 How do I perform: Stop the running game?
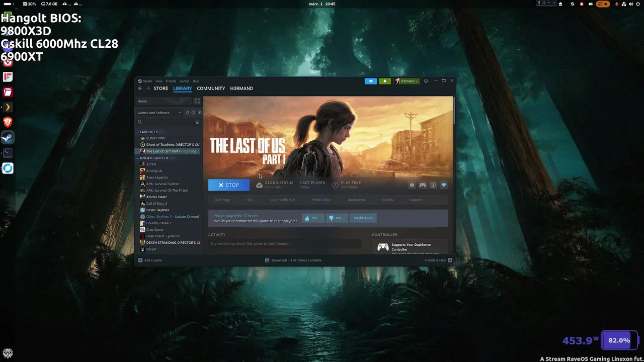tap(229, 185)
